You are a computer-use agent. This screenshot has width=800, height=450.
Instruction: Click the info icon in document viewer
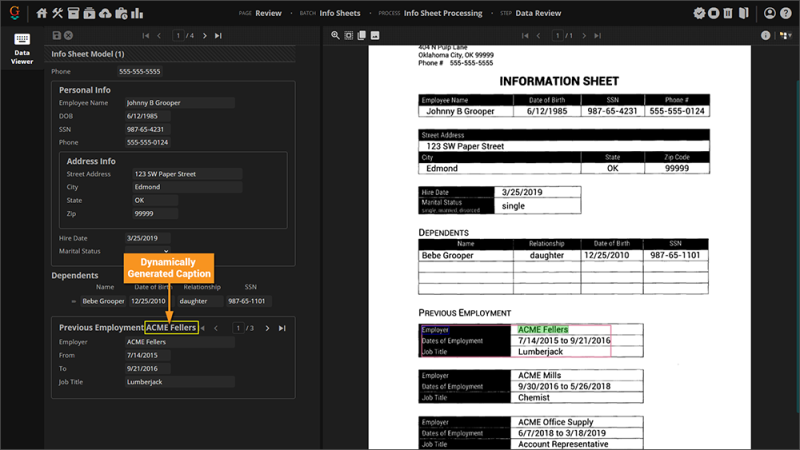766,35
